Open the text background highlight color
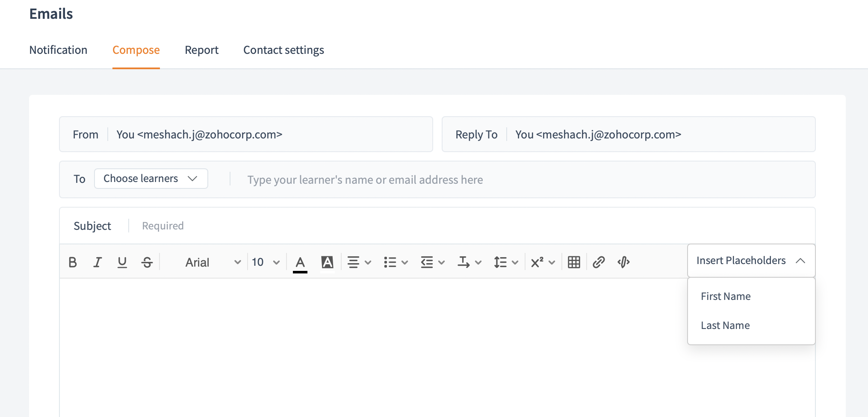 pos(327,262)
